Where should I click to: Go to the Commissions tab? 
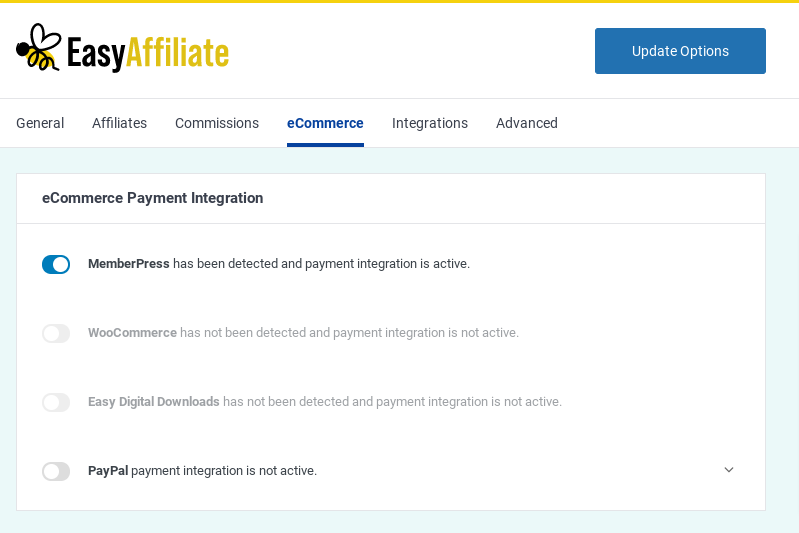click(x=217, y=123)
